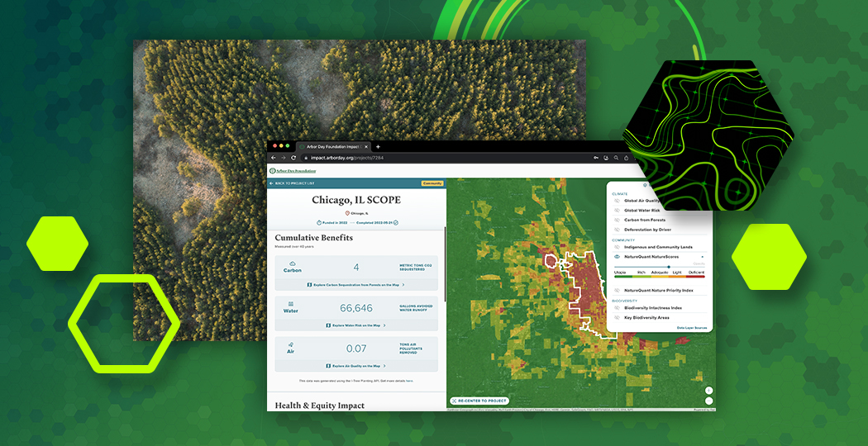Hide the NatureQuant NatureScores layer

point(617,257)
